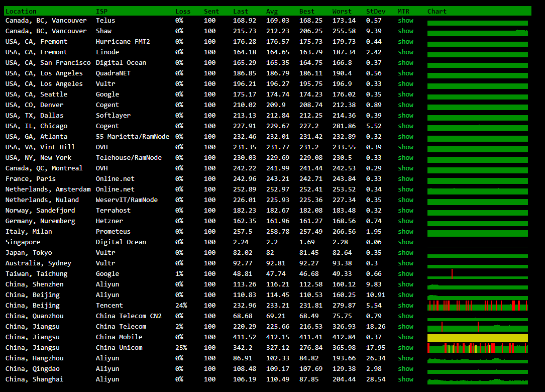Click the 412.15 average value
This screenshot has height=392, width=545.
click(278, 337)
